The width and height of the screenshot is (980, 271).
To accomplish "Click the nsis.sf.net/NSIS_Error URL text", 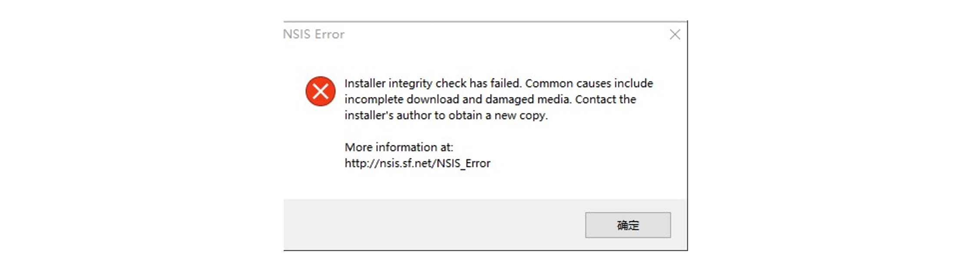I will pyautogui.click(x=417, y=163).
